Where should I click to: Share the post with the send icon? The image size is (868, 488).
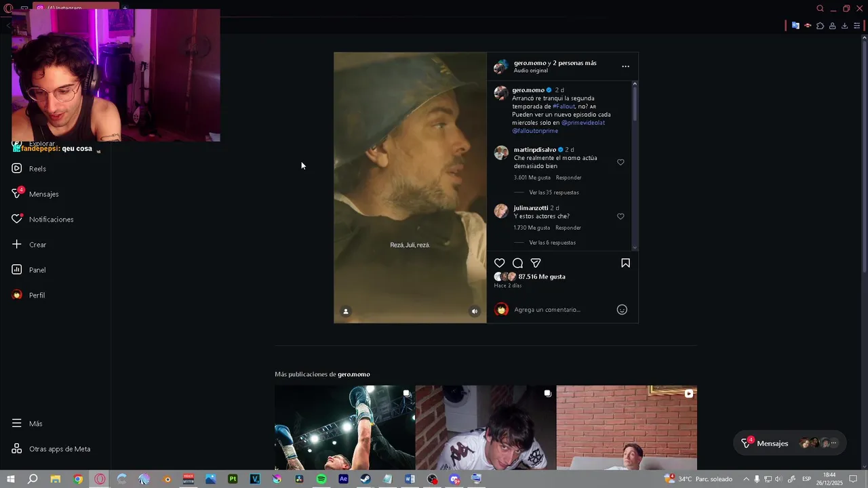coord(536,263)
